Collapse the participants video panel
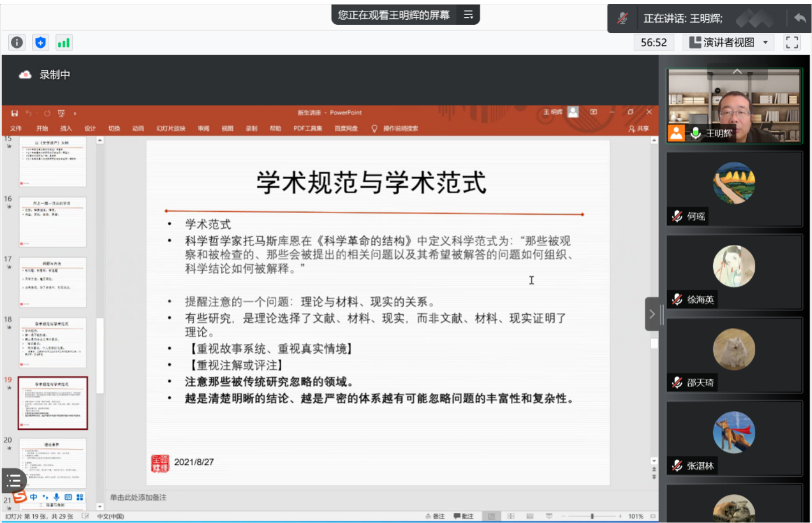This screenshot has width=812, height=523. click(652, 314)
